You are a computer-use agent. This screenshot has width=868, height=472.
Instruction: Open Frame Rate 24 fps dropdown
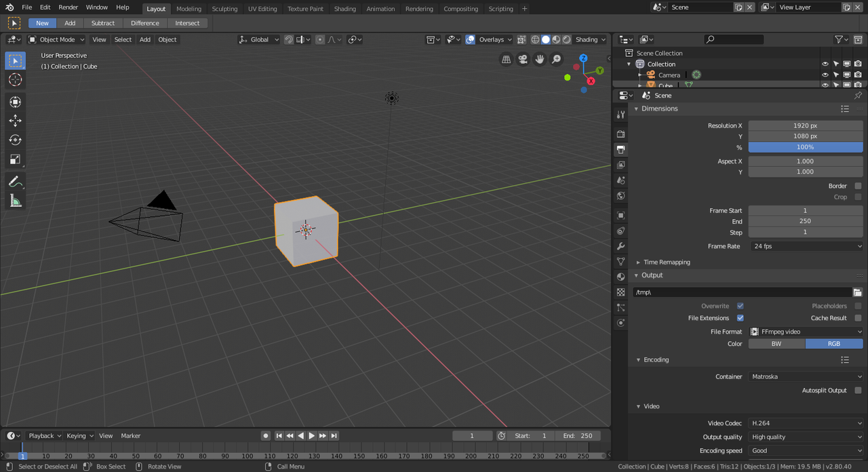[806, 246]
